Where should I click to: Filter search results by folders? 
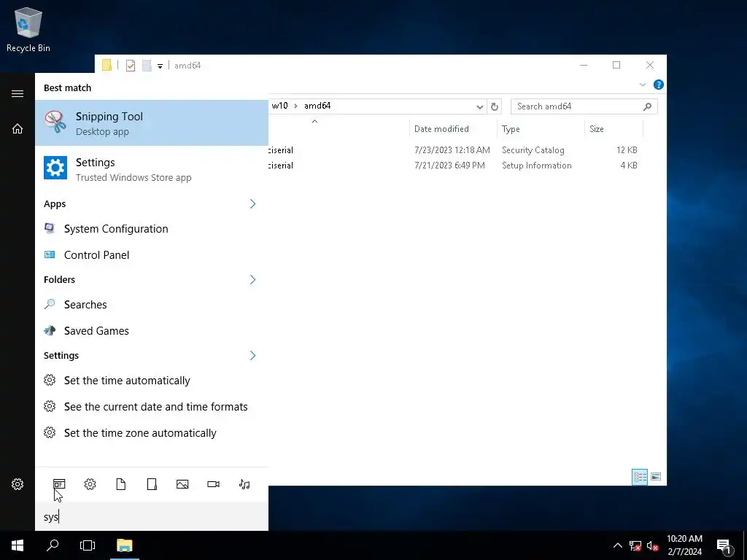pyautogui.click(x=152, y=484)
